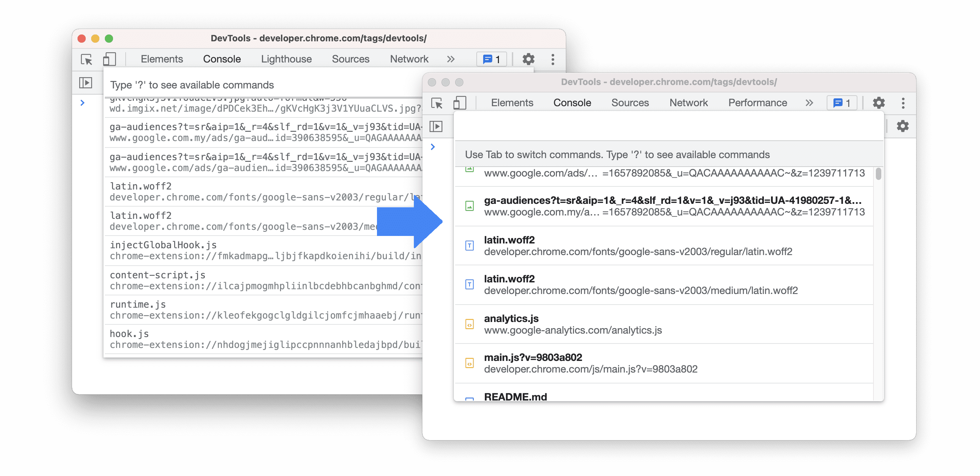Click the Performance panel tab
Screen dimensions: 980x476
(758, 102)
